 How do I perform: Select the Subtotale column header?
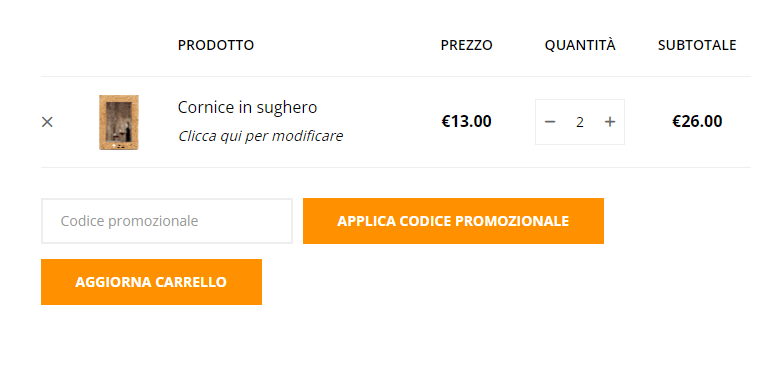tap(697, 45)
